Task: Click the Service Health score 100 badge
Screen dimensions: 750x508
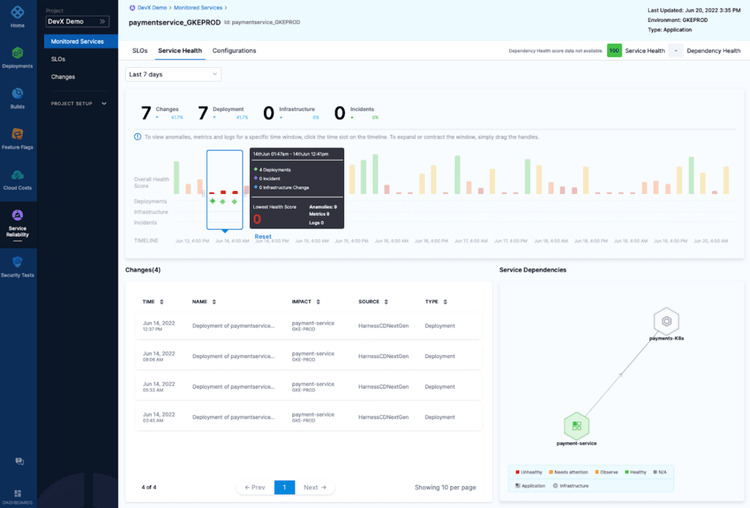Action: coord(614,50)
